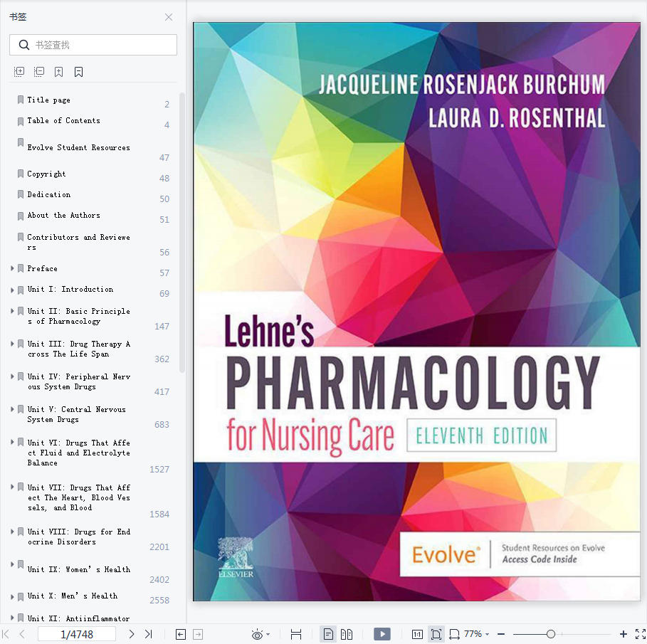Open the Copyright bookmark
647x644 pixels.
46,174
